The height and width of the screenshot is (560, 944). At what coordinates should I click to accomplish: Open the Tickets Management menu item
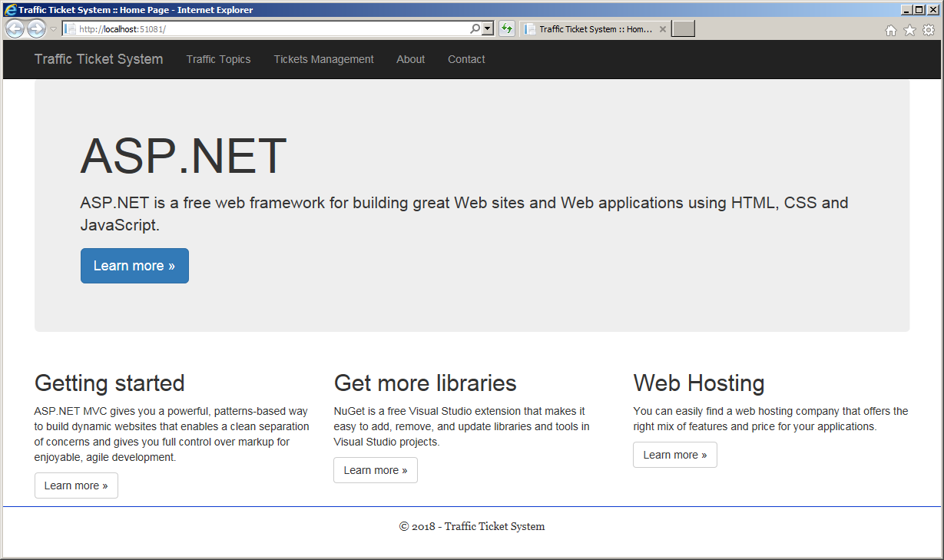click(323, 59)
